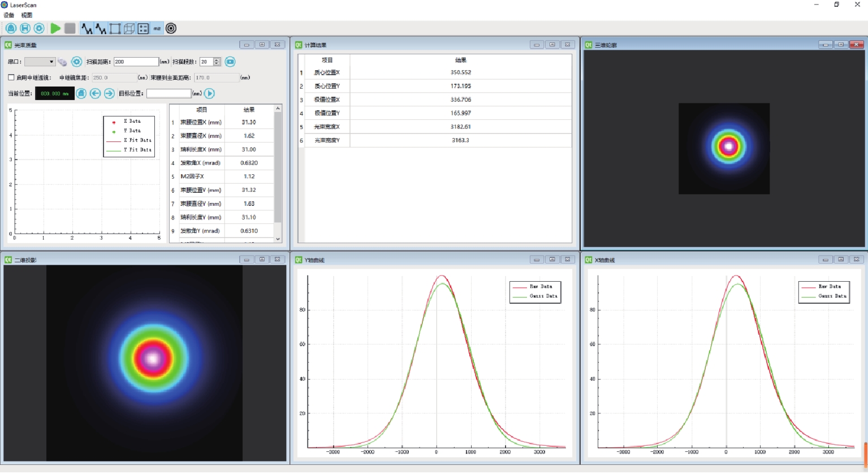Start acquisition with the green play button
Screen dimensions: 868x474
55,28
